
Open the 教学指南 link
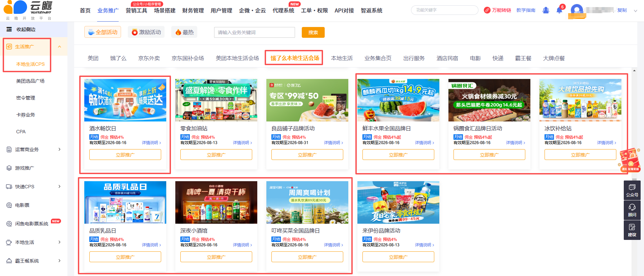[x=526, y=10]
